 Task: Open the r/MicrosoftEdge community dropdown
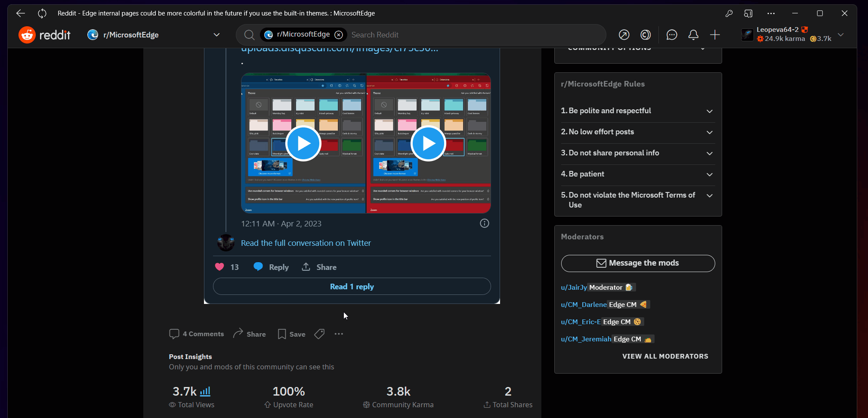216,35
